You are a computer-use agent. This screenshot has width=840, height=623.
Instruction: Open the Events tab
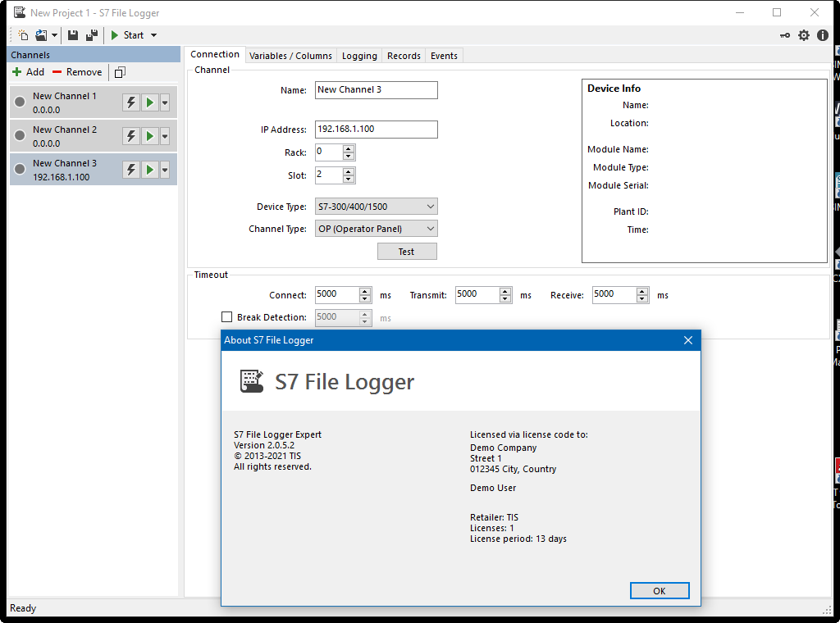444,56
